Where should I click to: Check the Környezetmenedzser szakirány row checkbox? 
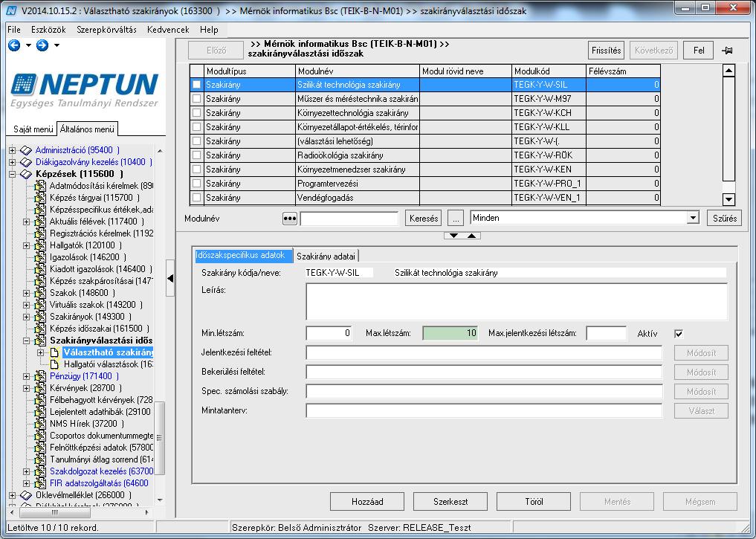(x=197, y=170)
